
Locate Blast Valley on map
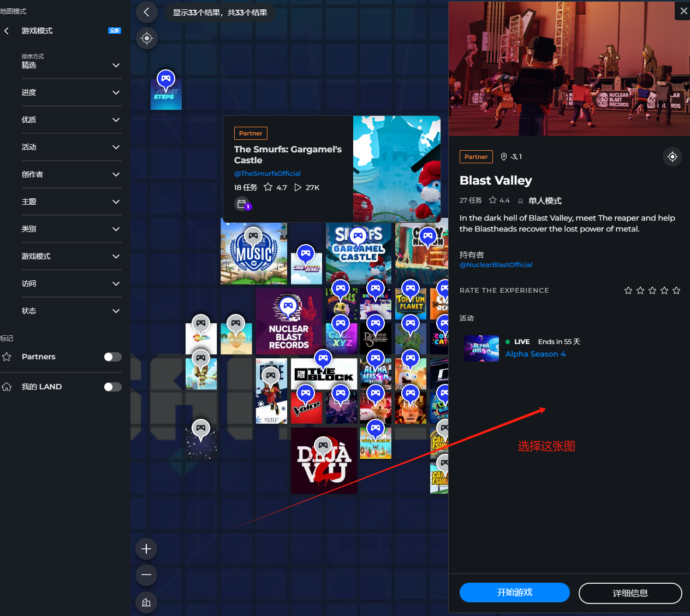pyautogui.click(x=673, y=157)
